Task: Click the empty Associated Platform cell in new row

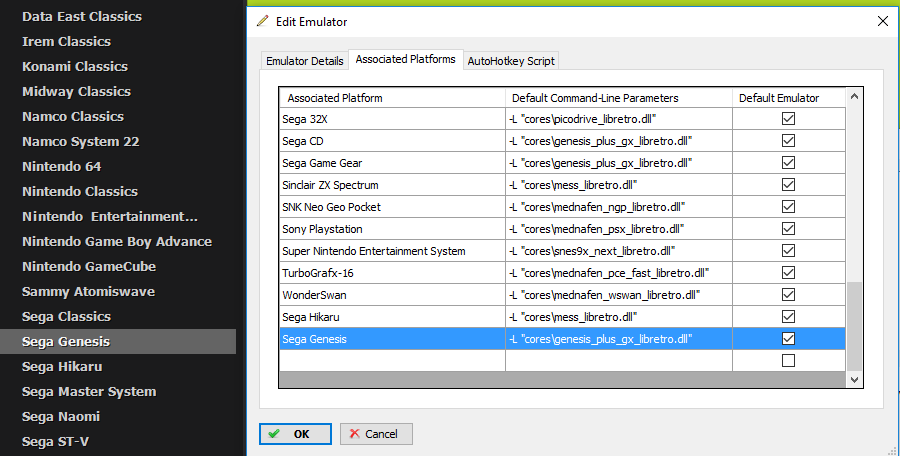Action: pyautogui.click(x=392, y=361)
